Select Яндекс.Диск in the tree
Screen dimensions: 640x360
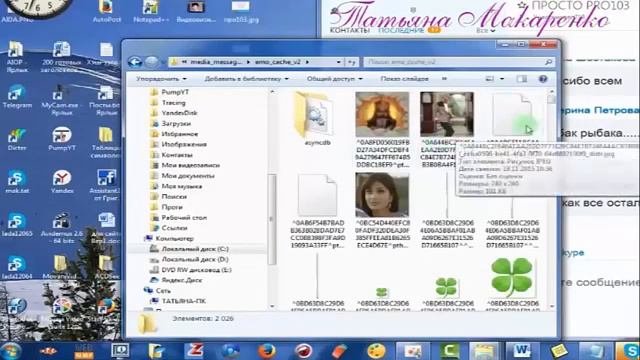182,280
